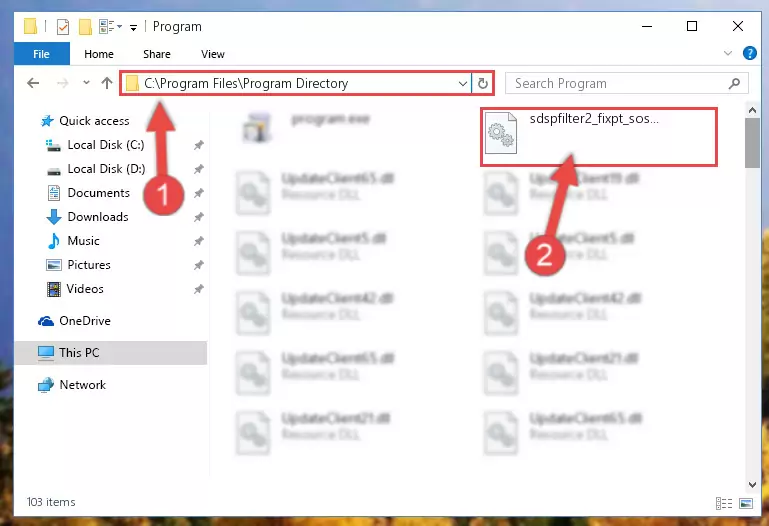This screenshot has height=526, width=769.
Task: Click the pin icon next to Videos
Action: [x=199, y=289]
